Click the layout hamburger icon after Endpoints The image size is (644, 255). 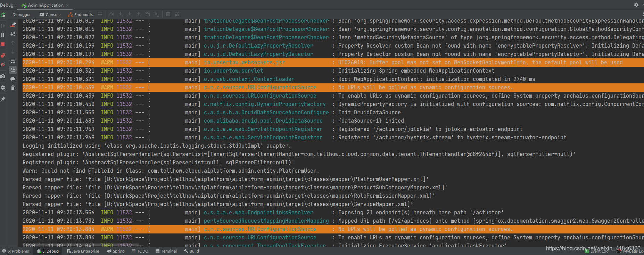pyautogui.click(x=100, y=15)
